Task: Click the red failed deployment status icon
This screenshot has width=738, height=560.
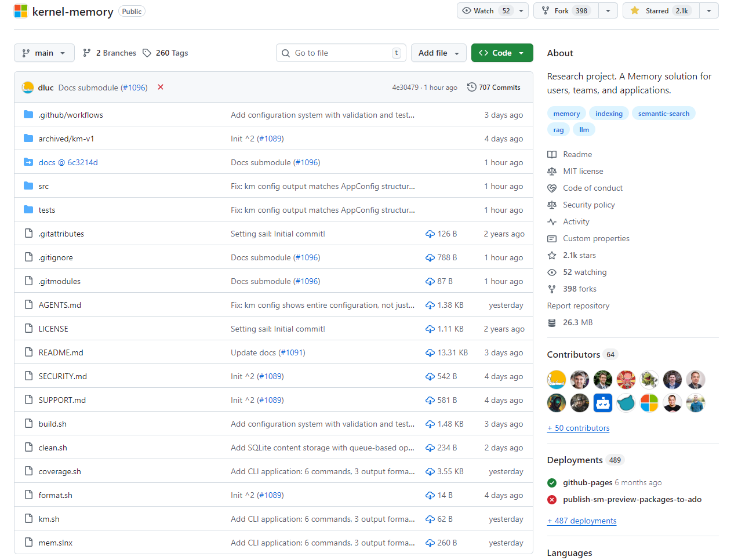Action: coord(552,499)
